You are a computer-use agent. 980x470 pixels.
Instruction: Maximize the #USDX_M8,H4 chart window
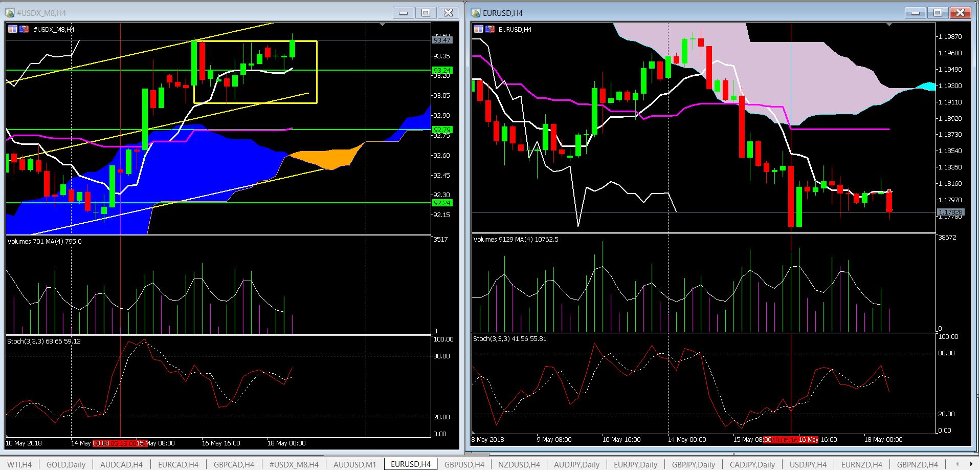(x=426, y=13)
